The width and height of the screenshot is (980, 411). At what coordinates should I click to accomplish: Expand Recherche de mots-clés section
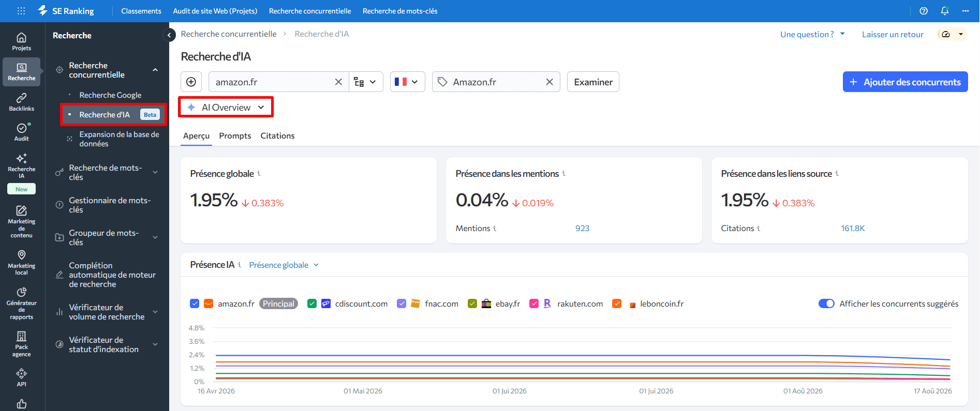pos(155,172)
